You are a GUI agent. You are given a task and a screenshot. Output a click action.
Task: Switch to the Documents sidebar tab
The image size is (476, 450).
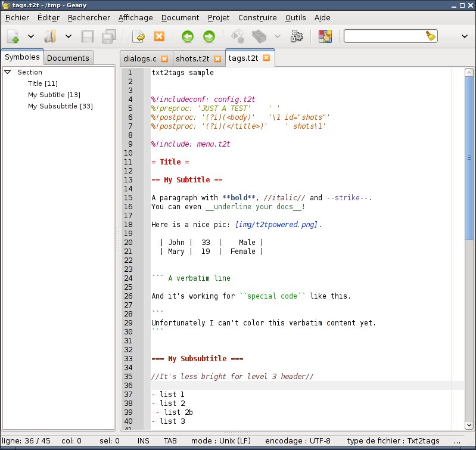[68, 58]
